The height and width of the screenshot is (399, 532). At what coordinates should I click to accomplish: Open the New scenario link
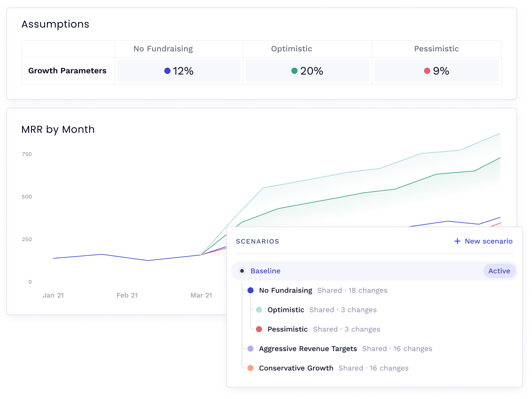(488, 241)
